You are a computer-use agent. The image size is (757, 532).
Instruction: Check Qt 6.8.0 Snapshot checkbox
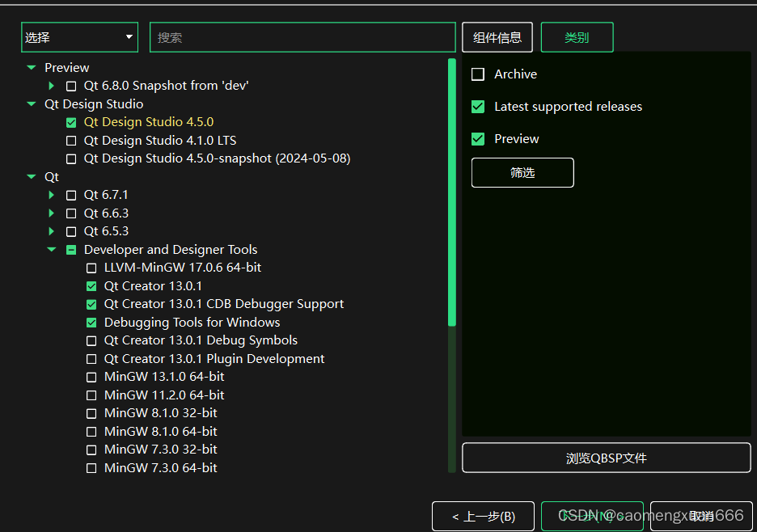tap(71, 87)
